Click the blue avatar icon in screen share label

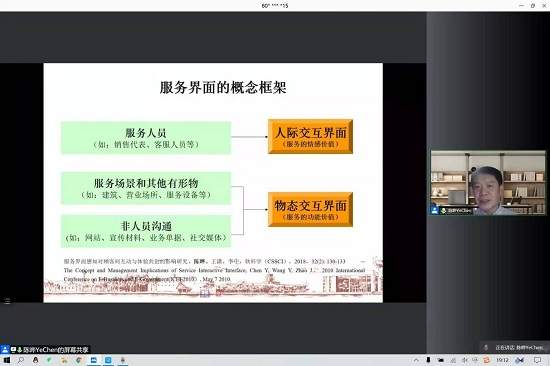(x=5, y=350)
